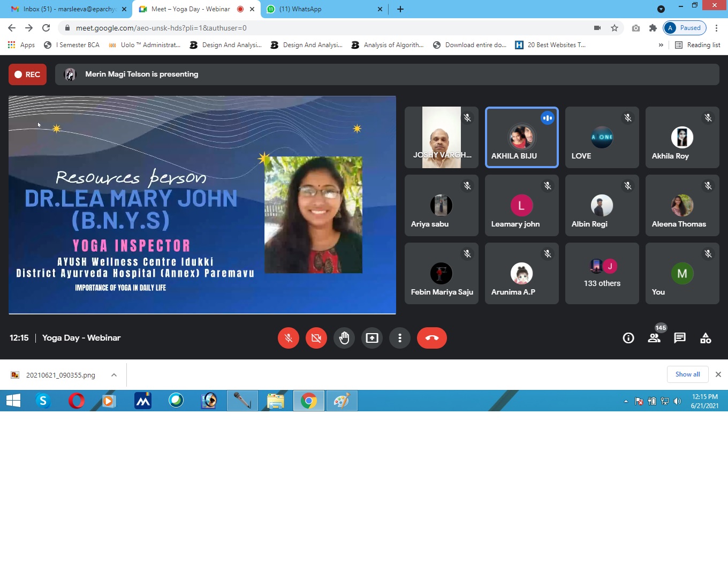Open the meeting details info icon
Viewport: 728px width, 572px height.
coord(628,338)
